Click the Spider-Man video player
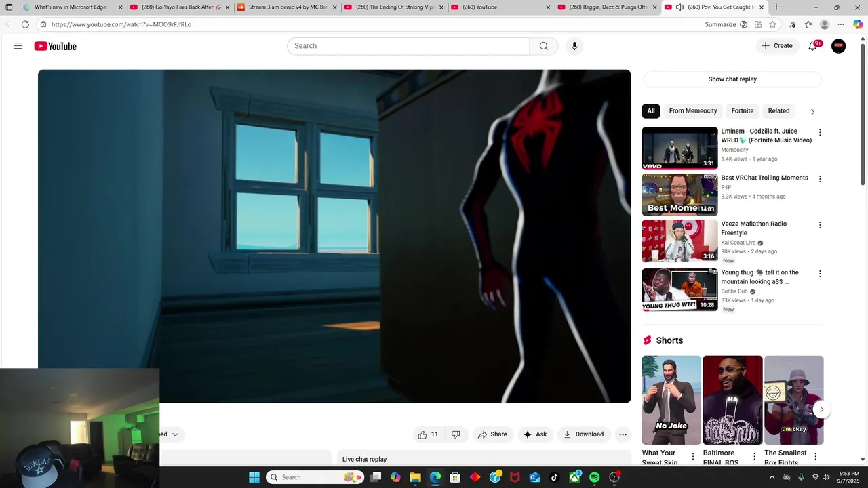Viewport: 868px width, 488px height. pos(334,236)
